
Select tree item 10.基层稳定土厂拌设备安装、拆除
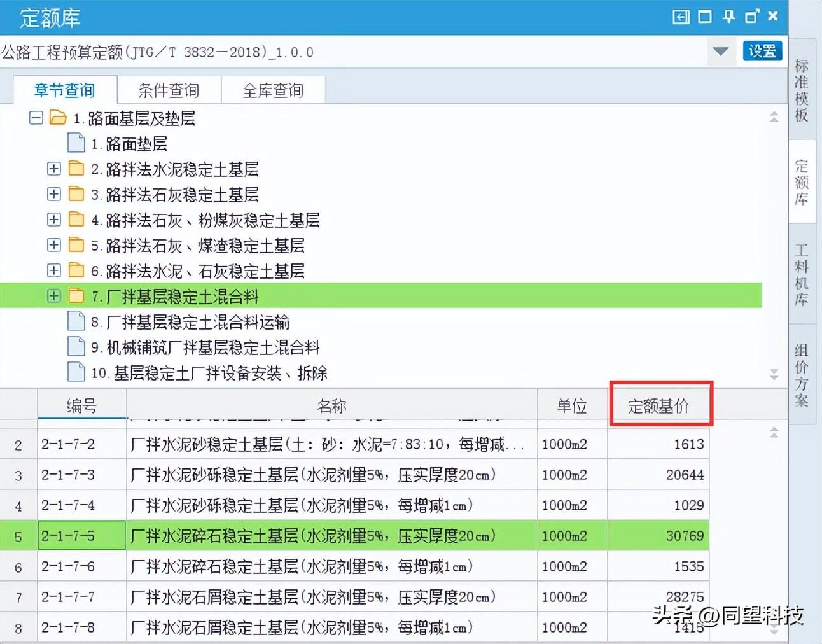click(x=209, y=373)
